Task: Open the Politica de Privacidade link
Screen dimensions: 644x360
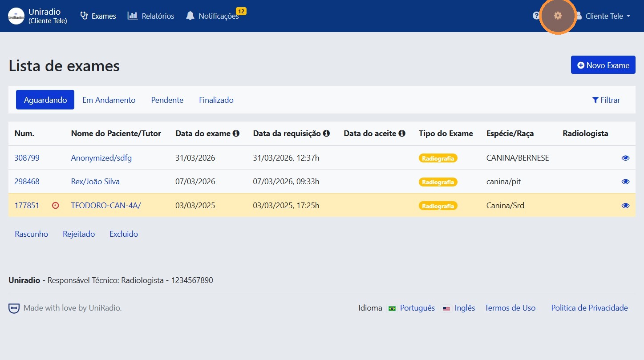Action: [x=589, y=307]
